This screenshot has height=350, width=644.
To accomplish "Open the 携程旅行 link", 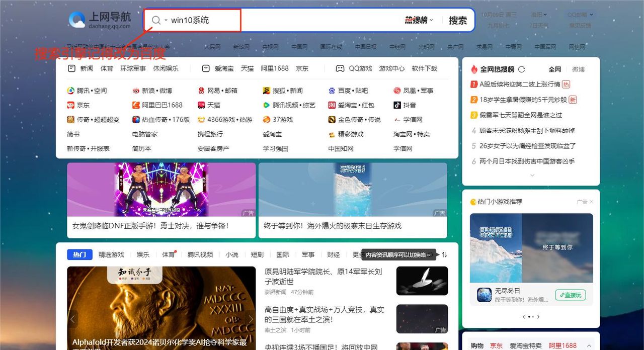I will coord(210,134).
